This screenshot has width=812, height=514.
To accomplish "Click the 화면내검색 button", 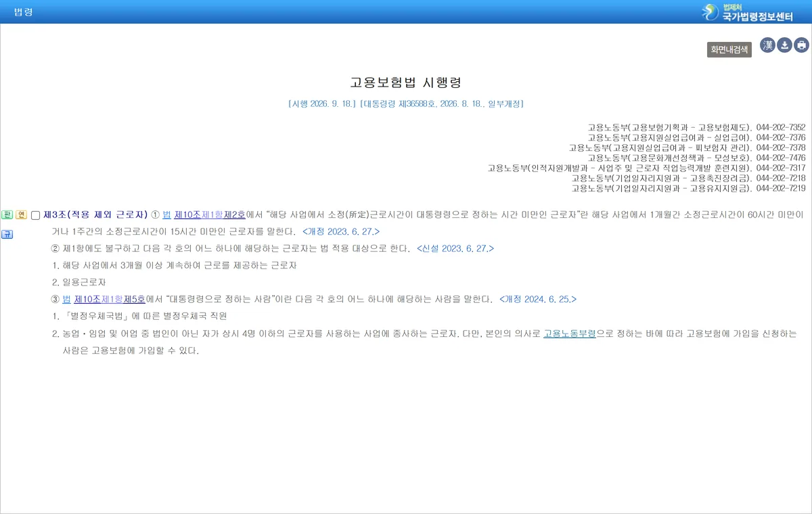I will [x=729, y=49].
